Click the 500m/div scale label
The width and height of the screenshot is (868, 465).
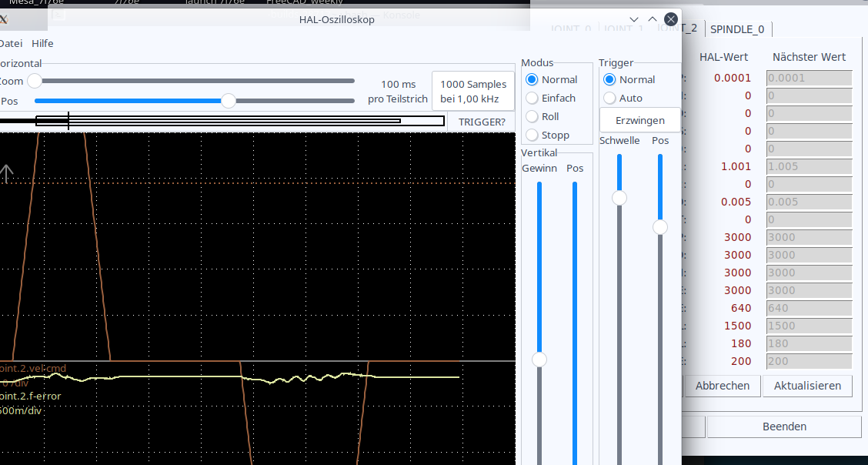[x=21, y=411]
